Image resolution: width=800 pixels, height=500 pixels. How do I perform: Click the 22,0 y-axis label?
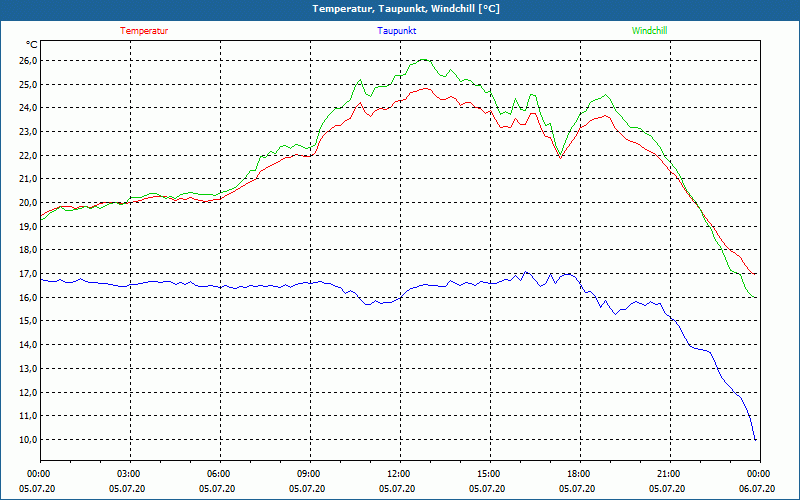(x=28, y=155)
